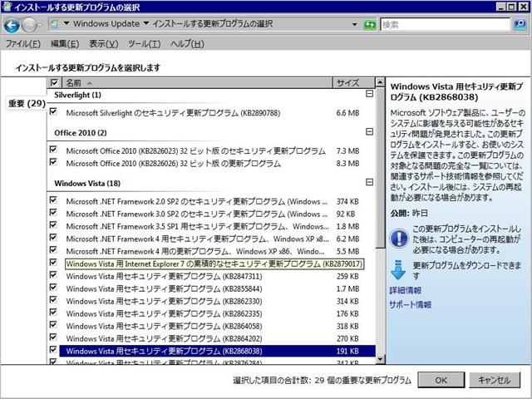532x399 pixels.
Task: Select .NET Framework 4 用セキュリティ更新プログラム row
Action: coord(217,239)
